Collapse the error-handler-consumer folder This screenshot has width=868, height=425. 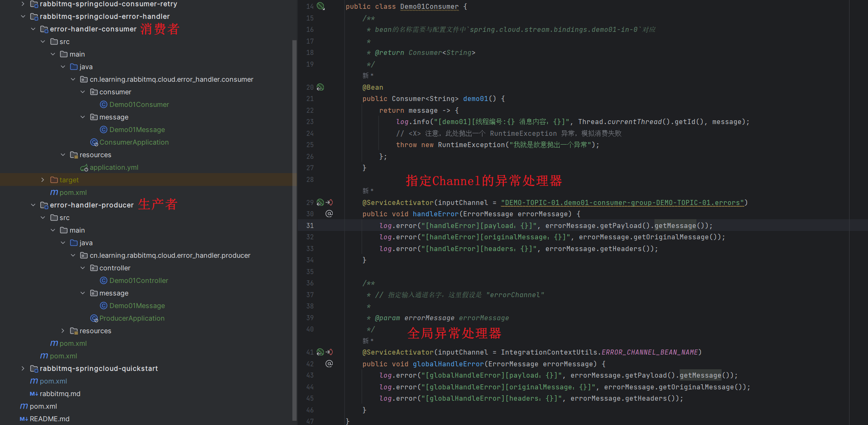click(33, 29)
